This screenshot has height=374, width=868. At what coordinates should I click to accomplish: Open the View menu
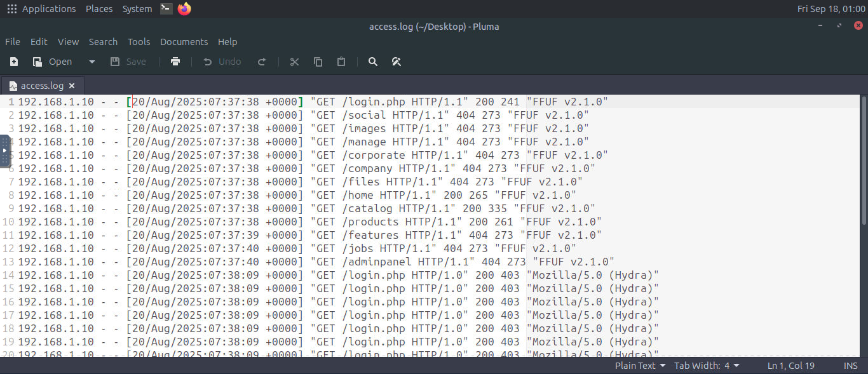tap(69, 42)
